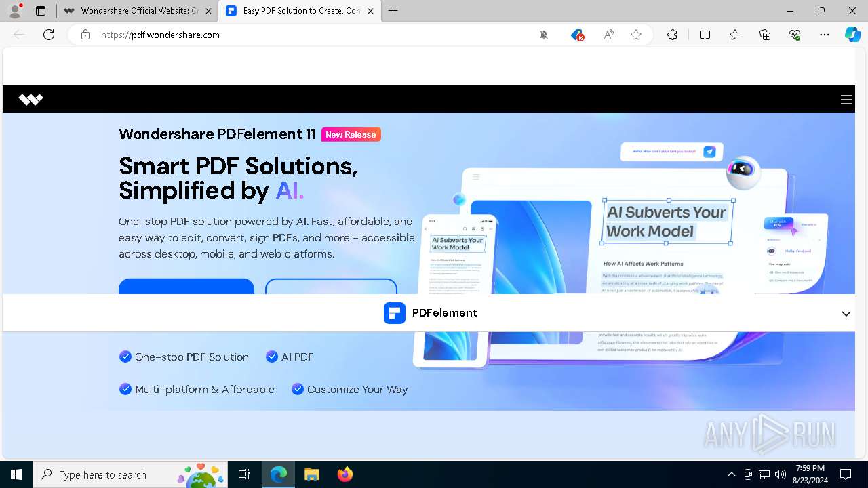Open the volume control in system tray

tap(781, 474)
